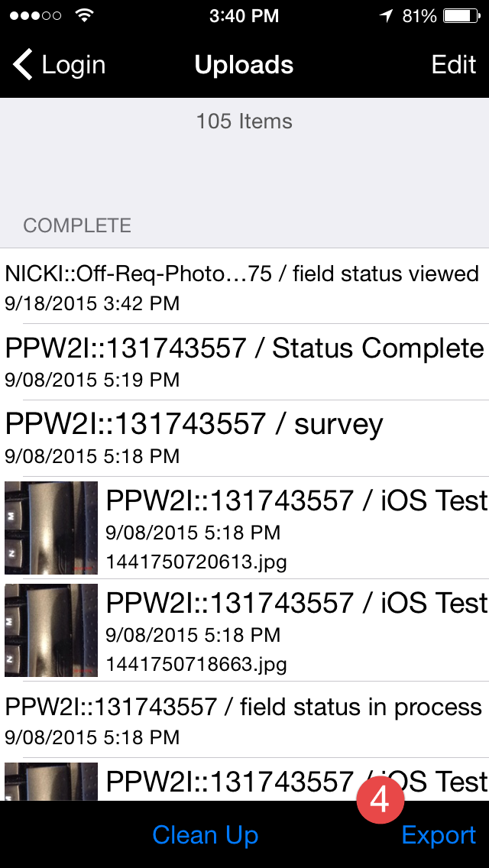Viewport: 489px width, 868px height.
Task: Select the field status in process entry
Action: click(x=243, y=719)
